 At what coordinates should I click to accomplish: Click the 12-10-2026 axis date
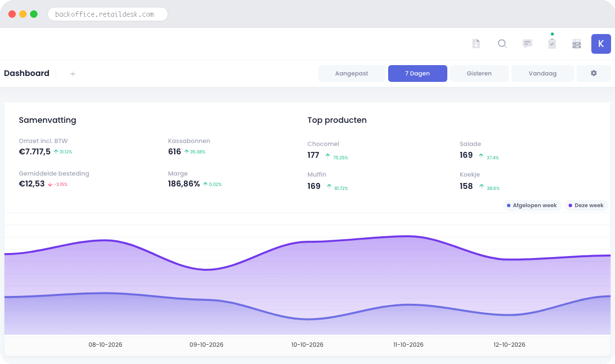pyautogui.click(x=509, y=345)
